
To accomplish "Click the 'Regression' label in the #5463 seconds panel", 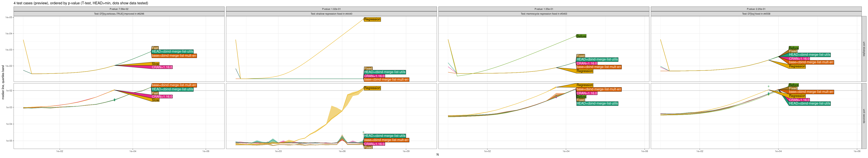I will (585, 85).
